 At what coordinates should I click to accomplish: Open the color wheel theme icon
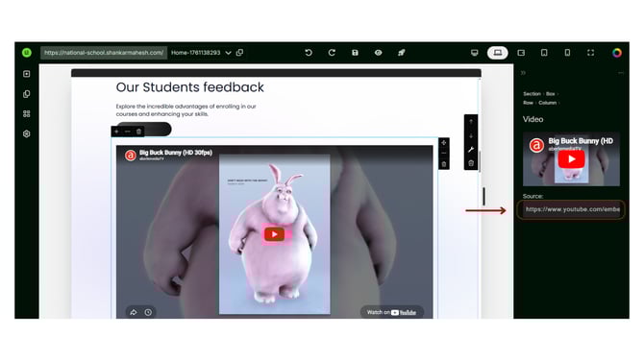pyautogui.click(x=617, y=53)
